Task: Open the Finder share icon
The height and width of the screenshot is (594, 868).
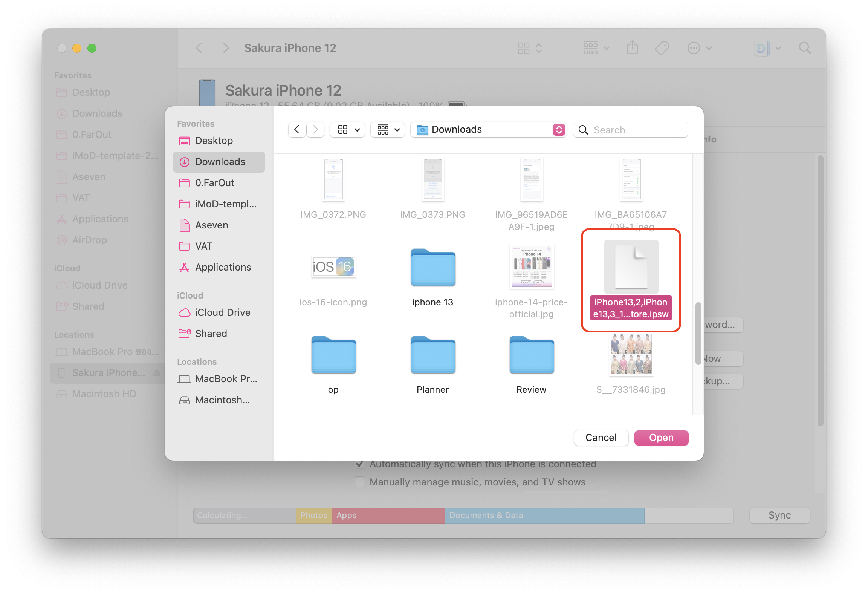Action: [632, 48]
